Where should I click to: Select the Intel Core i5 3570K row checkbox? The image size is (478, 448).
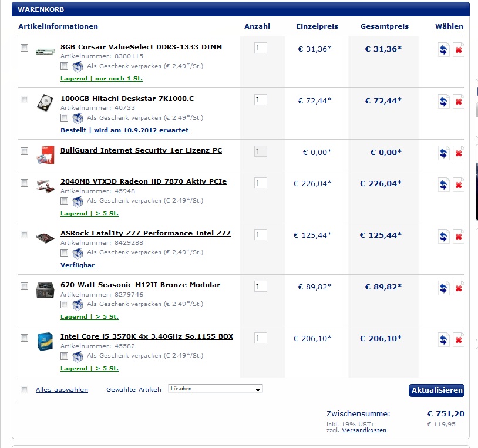click(25, 338)
